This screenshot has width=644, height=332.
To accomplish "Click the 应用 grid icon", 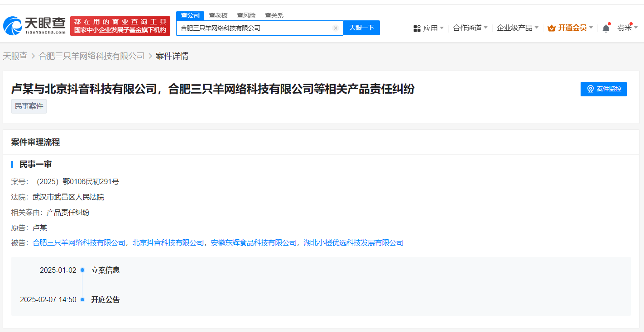I will click(x=417, y=28).
